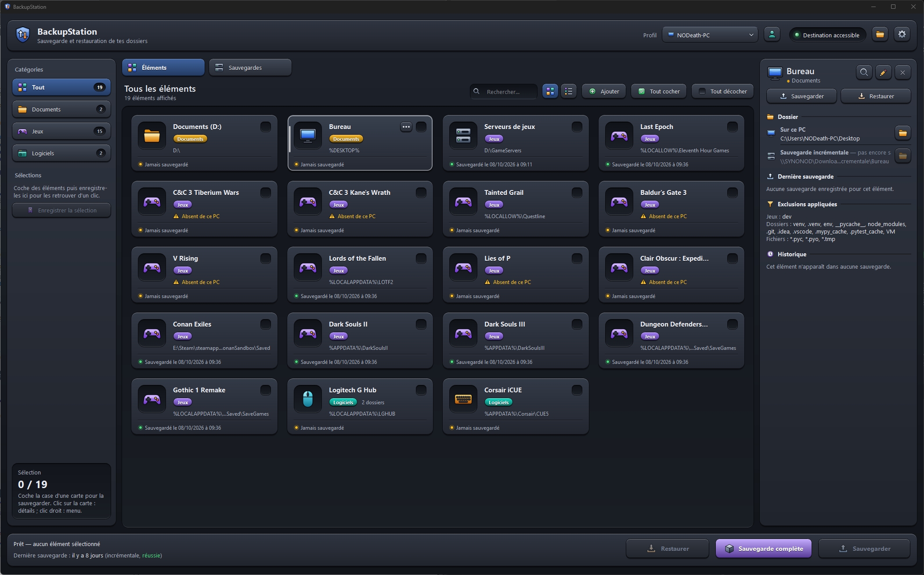Select the Jeux category
The height and width of the screenshot is (575, 924).
61,131
